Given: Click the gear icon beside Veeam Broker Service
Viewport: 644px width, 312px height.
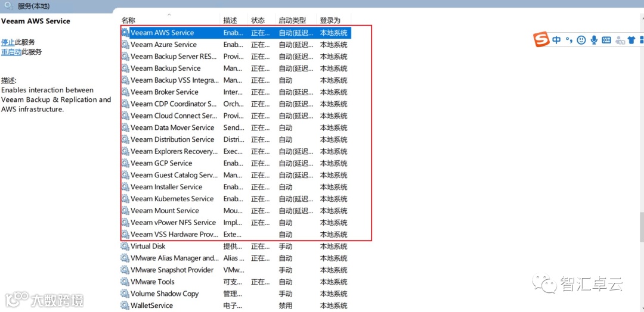Looking at the screenshot, I should pyautogui.click(x=125, y=92).
